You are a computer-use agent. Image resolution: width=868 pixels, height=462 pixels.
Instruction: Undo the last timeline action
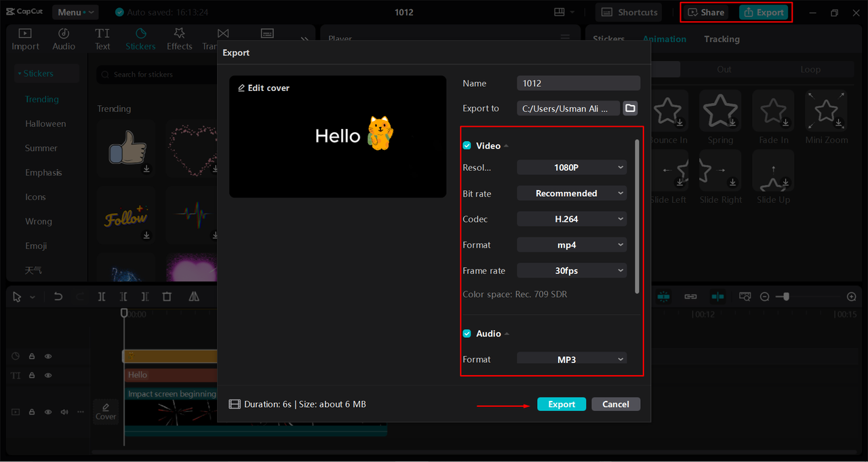tap(58, 297)
